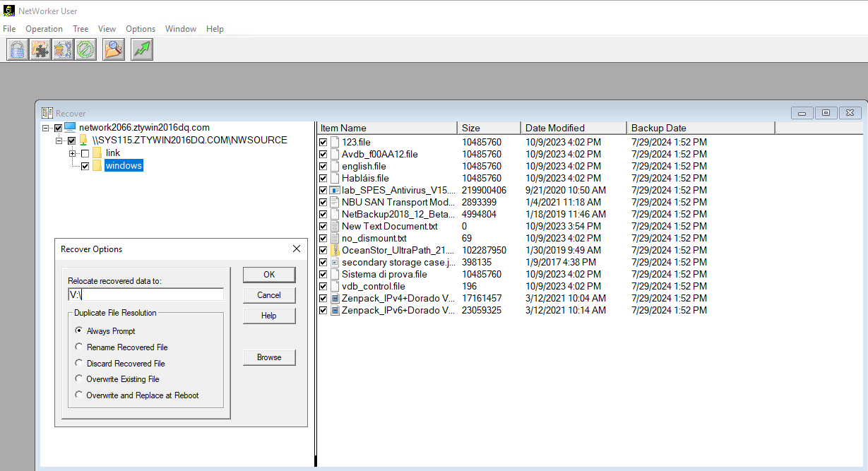Open the Options menu
Image resolution: width=868 pixels, height=471 pixels.
(141, 29)
